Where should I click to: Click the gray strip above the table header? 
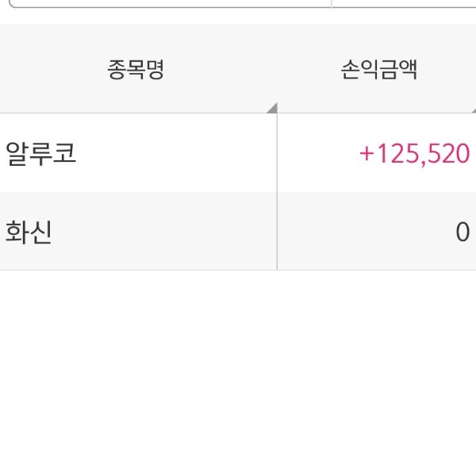click(x=238, y=17)
